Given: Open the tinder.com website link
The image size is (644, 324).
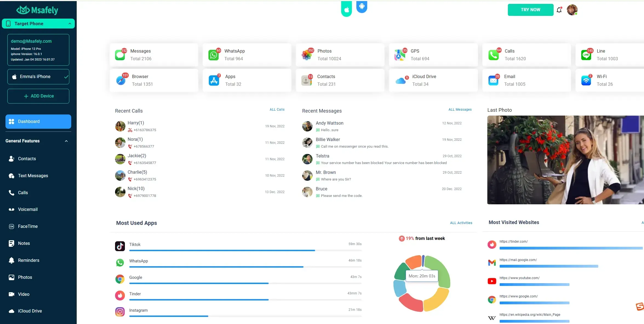Looking at the screenshot, I should 513,242.
